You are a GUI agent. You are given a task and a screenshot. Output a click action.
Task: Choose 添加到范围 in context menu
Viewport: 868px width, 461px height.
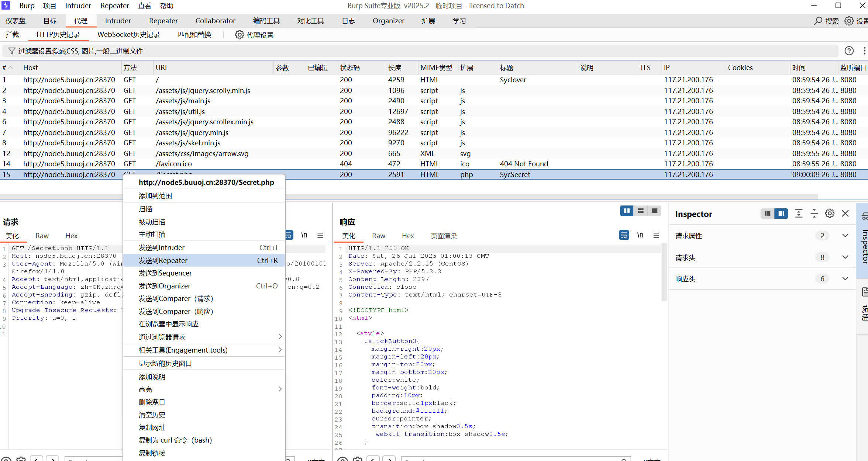click(x=204, y=195)
